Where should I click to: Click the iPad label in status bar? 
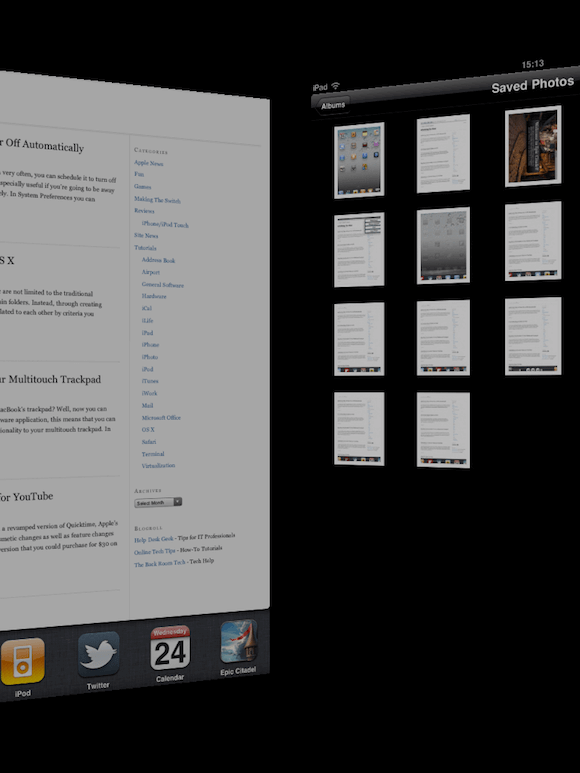pyautogui.click(x=320, y=88)
